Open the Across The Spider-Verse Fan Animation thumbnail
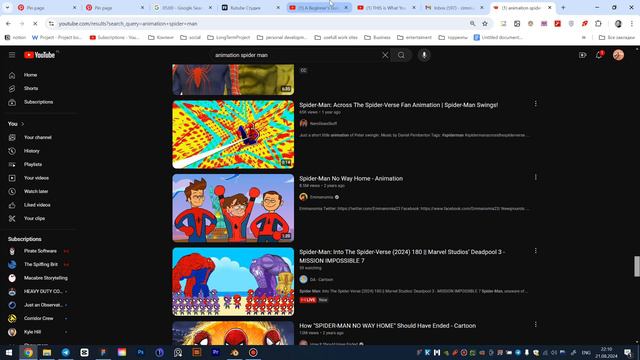The image size is (640, 360). [233, 134]
